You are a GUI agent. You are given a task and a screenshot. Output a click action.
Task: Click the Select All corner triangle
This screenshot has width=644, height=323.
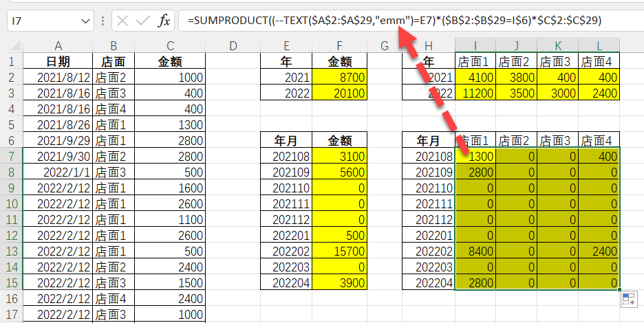(15, 45)
